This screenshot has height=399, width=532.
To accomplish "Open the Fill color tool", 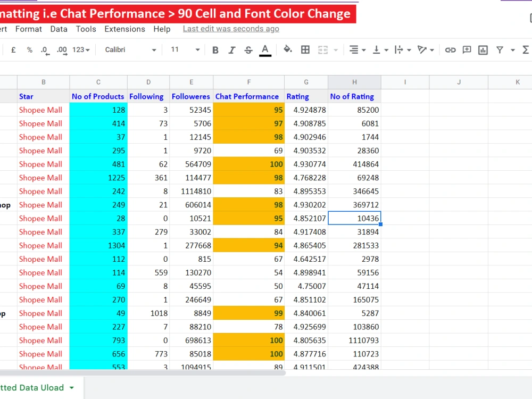I will pyautogui.click(x=287, y=49).
